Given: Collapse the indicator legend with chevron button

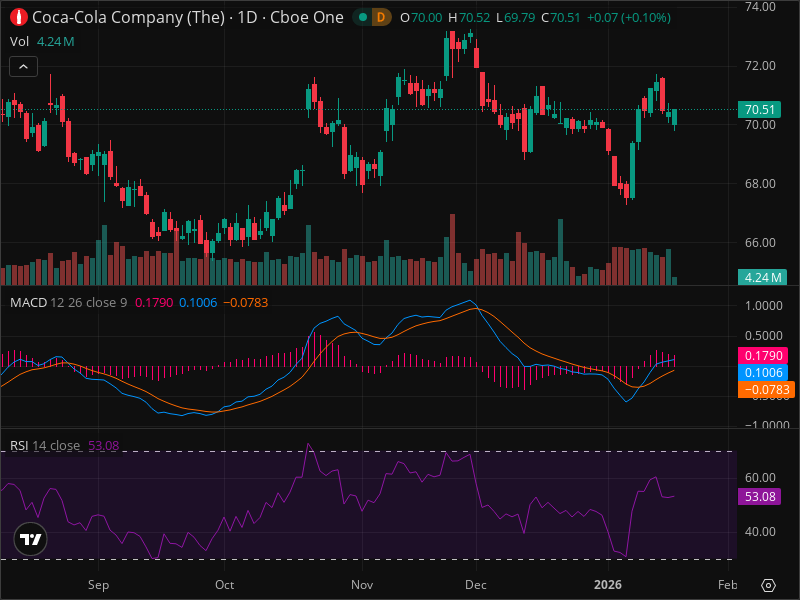Looking at the screenshot, I should click(23, 67).
